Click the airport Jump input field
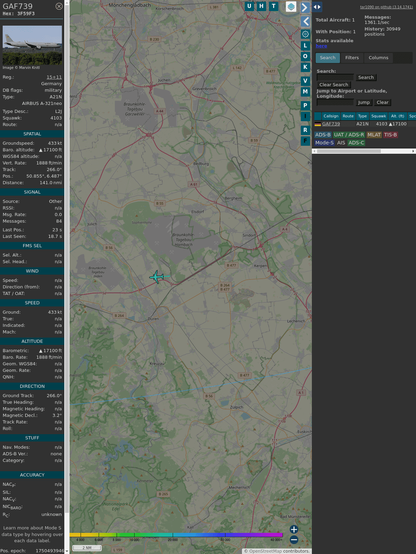Image resolution: width=416 pixels, height=554 pixels. point(335,102)
